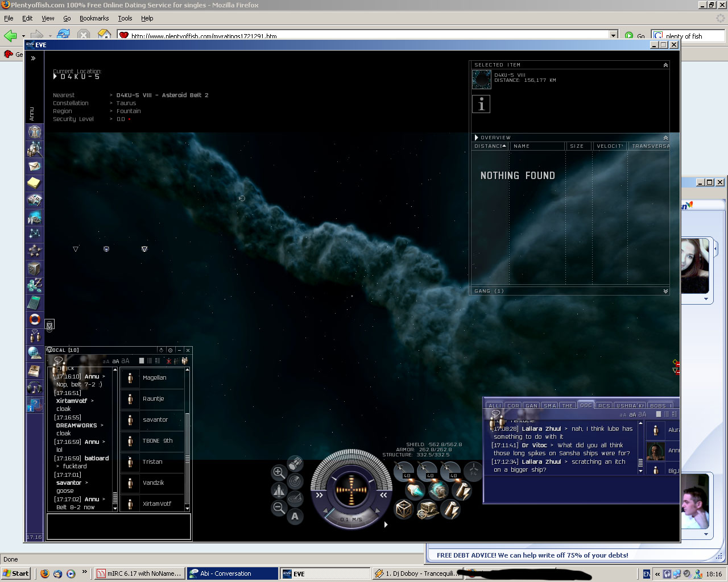Viewport: 728px width, 582px height.
Task: Open the globe browser icon in EVE sidebar
Action: point(35,354)
